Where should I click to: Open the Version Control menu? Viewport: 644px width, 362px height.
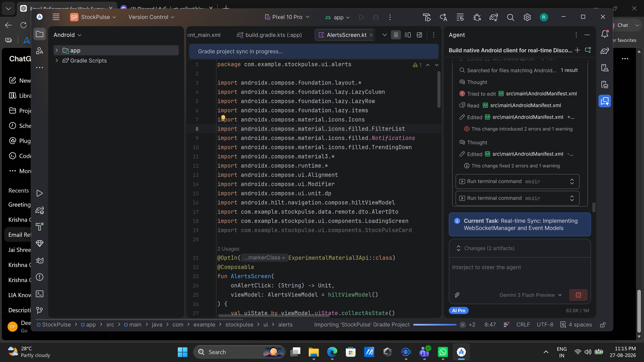(151, 17)
